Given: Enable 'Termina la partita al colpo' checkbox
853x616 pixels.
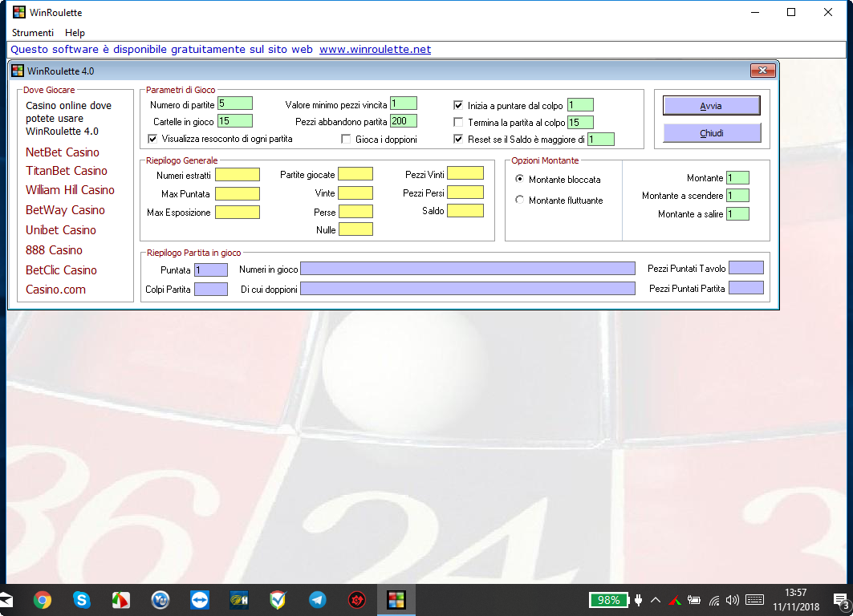Looking at the screenshot, I should 458,123.
